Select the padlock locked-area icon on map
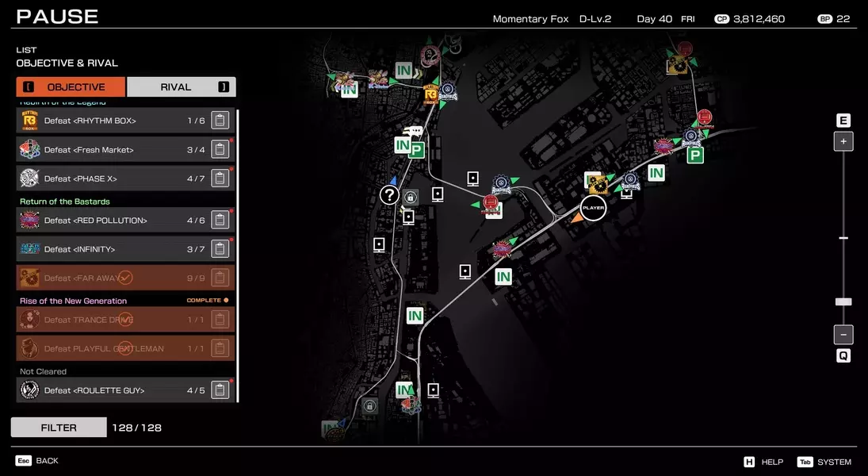 point(411,198)
